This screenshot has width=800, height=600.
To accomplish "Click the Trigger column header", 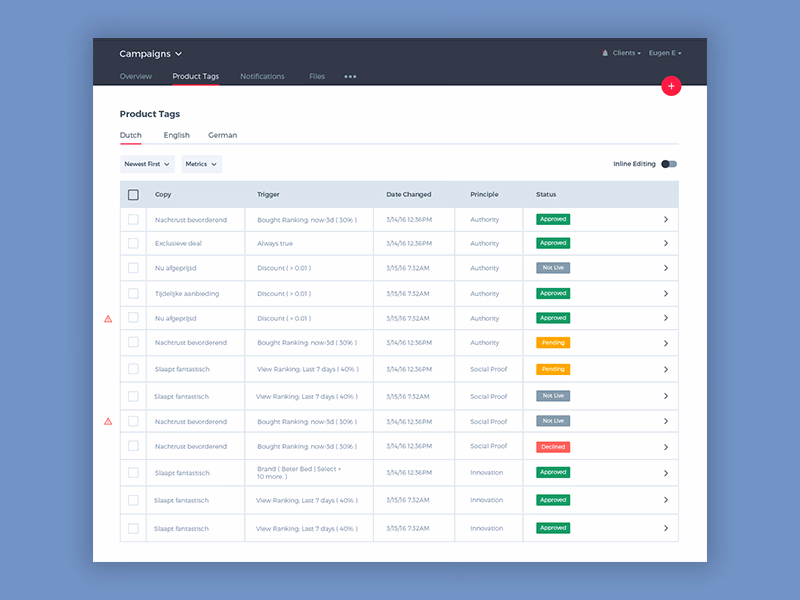I will pos(268,194).
